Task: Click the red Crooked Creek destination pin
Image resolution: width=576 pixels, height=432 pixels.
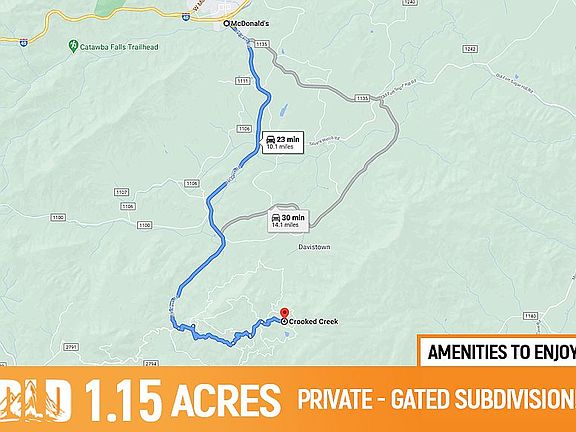Action: coord(284,313)
